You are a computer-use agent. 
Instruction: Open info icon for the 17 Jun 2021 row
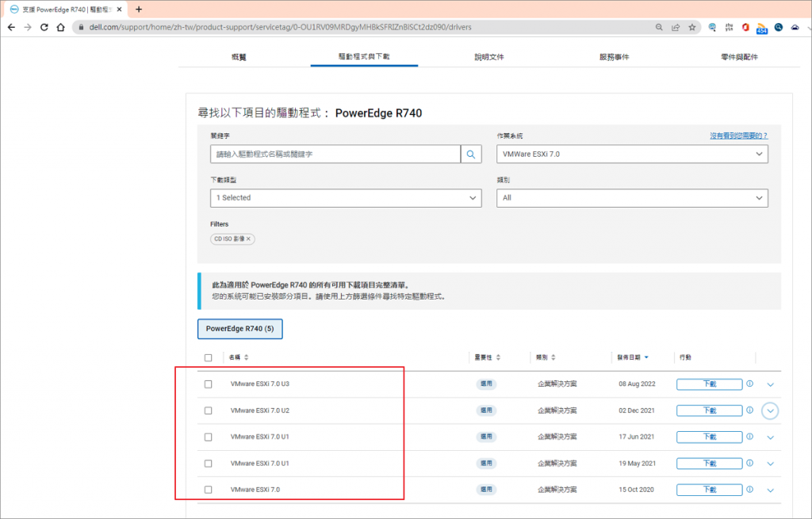[x=749, y=437]
